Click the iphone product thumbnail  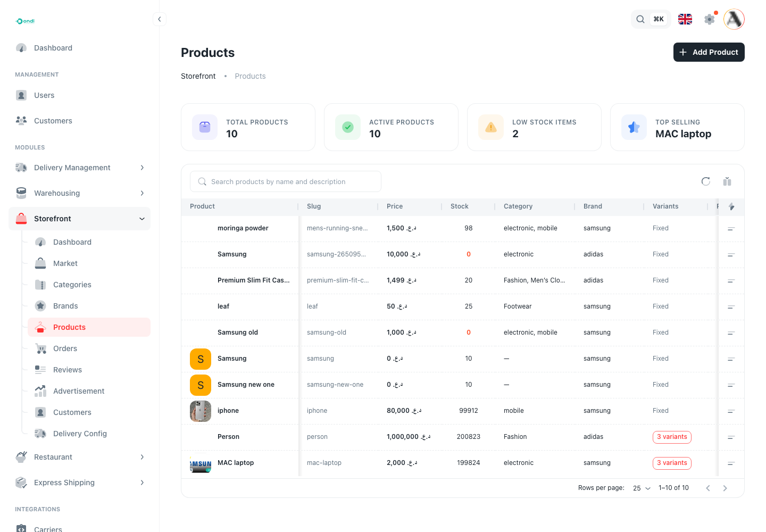coord(201,411)
